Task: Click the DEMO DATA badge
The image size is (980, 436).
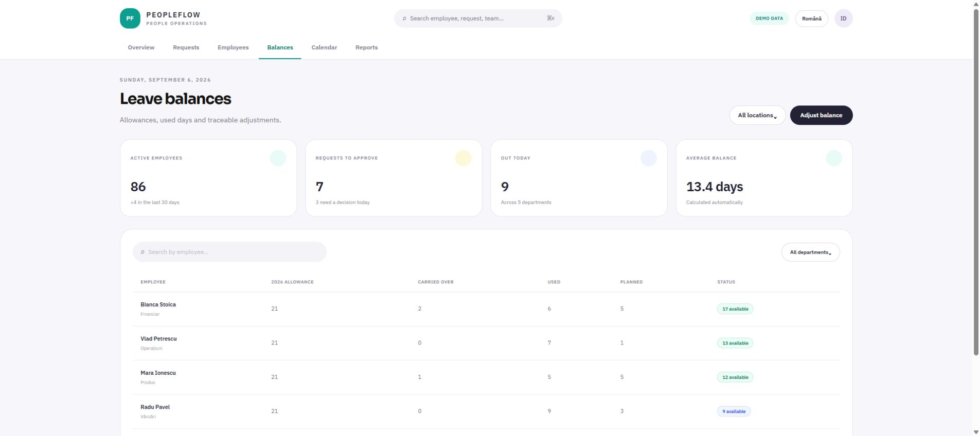Action: [769, 19]
